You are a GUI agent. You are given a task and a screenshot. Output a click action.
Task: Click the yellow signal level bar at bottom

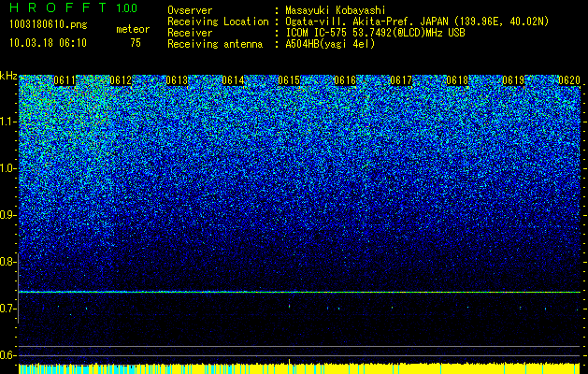(x=299, y=368)
